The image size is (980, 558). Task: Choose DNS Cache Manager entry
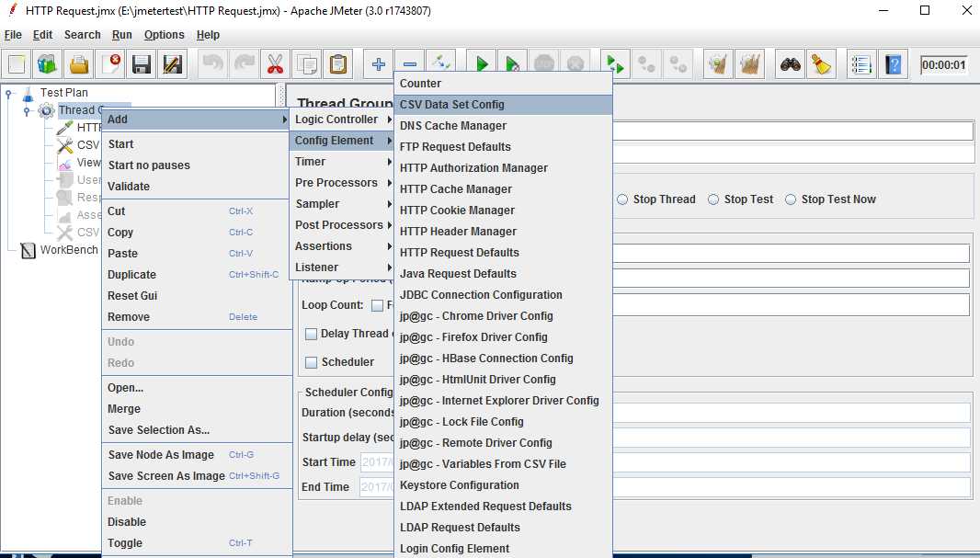coord(503,126)
